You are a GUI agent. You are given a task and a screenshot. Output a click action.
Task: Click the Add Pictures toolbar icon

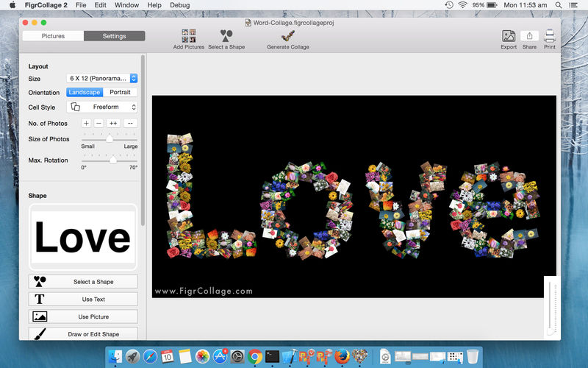(x=188, y=36)
